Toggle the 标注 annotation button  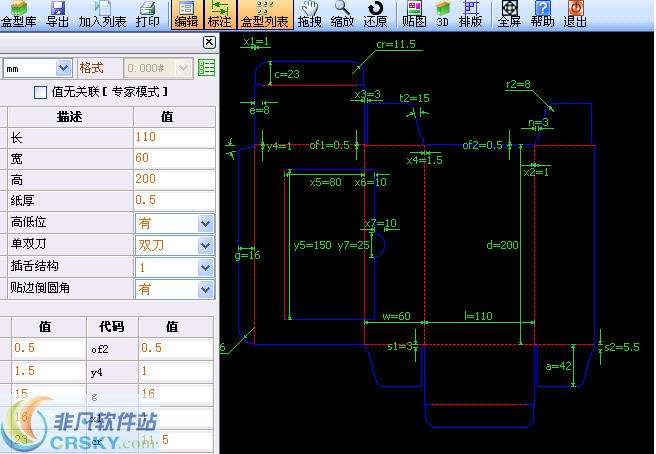(220, 15)
